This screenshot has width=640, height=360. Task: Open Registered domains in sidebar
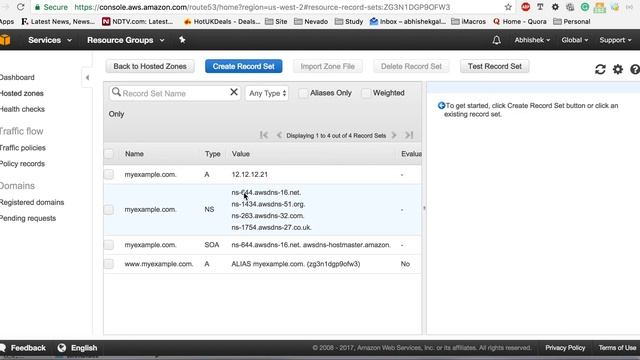(32, 202)
